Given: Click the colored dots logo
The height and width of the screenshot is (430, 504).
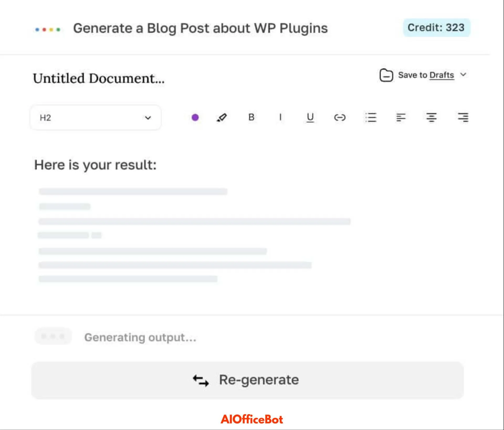Looking at the screenshot, I should (x=48, y=29).
